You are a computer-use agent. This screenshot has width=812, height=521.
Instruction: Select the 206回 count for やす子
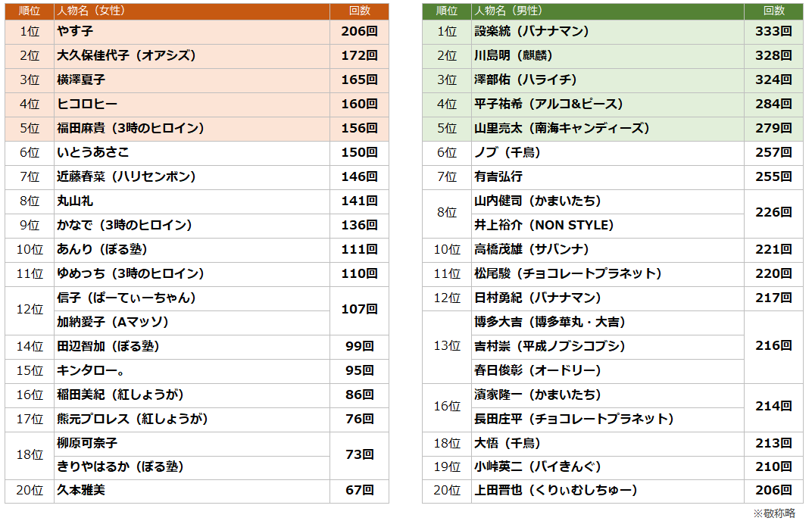tap(359, 31)
